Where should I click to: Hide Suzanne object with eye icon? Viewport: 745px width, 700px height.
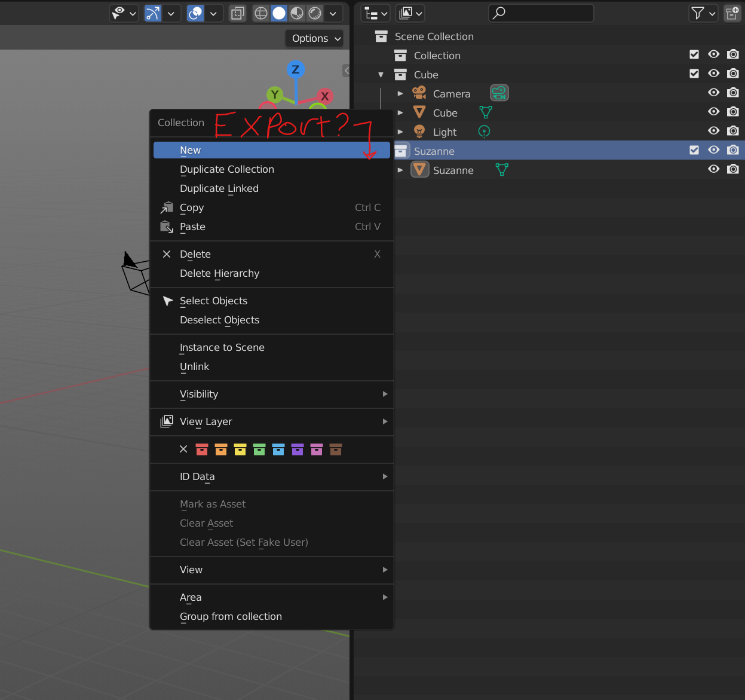(x=714, y=169)
